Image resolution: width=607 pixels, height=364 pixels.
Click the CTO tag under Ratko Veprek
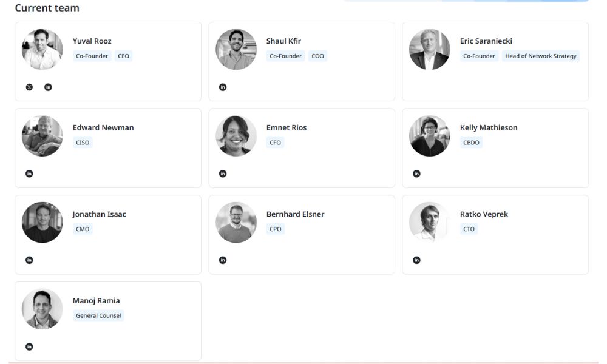pos(469,229)
